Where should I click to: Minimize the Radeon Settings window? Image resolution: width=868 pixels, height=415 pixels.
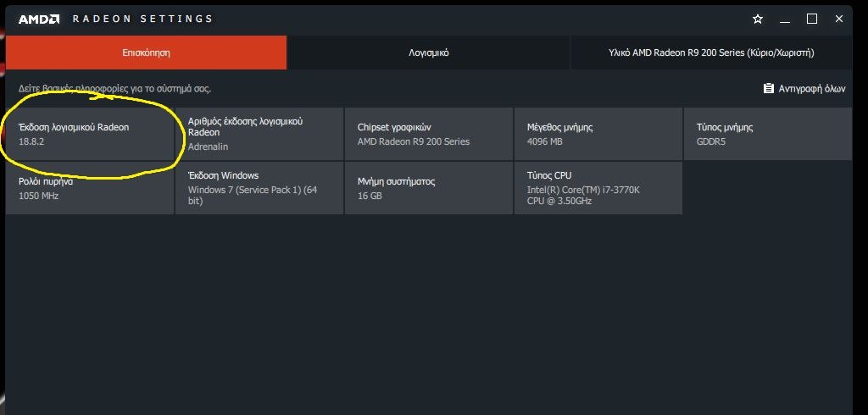point(784,19)
